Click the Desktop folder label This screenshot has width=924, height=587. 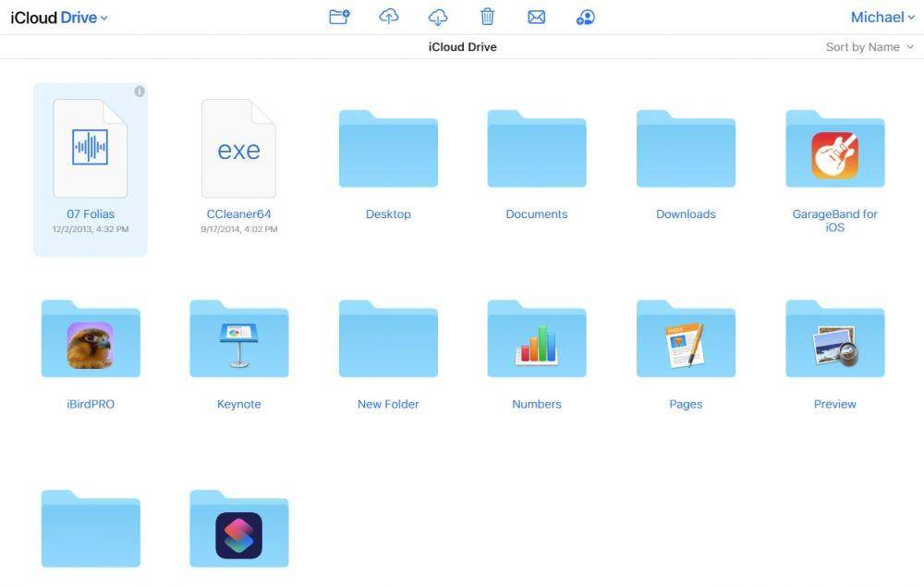388,214
